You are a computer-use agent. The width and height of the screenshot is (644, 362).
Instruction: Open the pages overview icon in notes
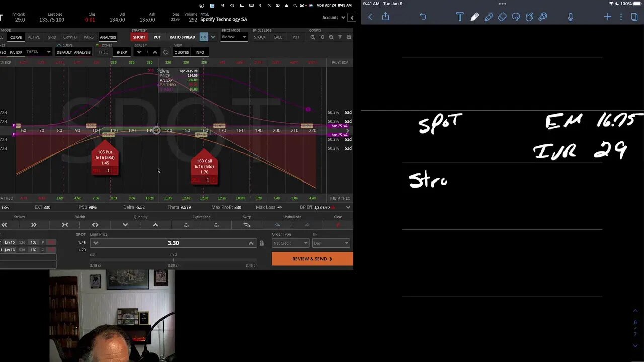click(634, 17)
